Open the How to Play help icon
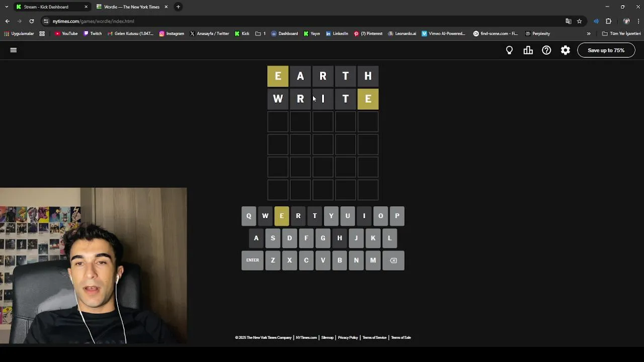644x362 pixels. pyautogui.click(x=546, y=50)
